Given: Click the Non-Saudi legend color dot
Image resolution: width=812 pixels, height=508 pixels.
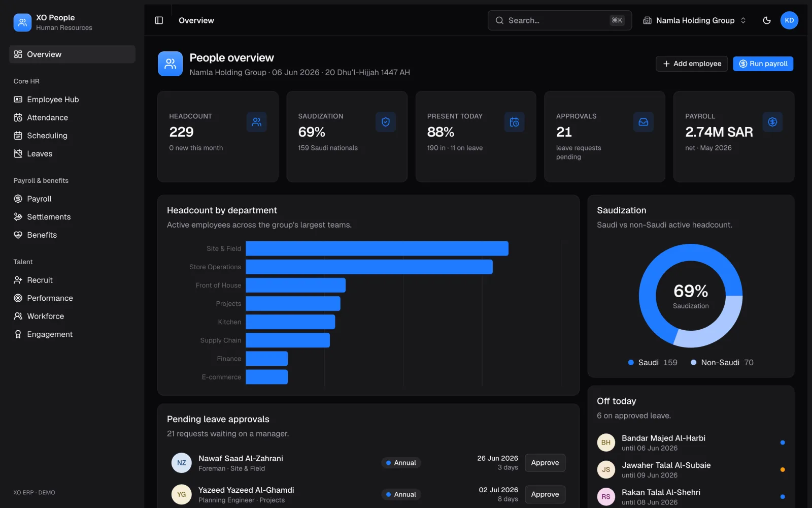Looking at the screenshot, I should pos(693,362).
